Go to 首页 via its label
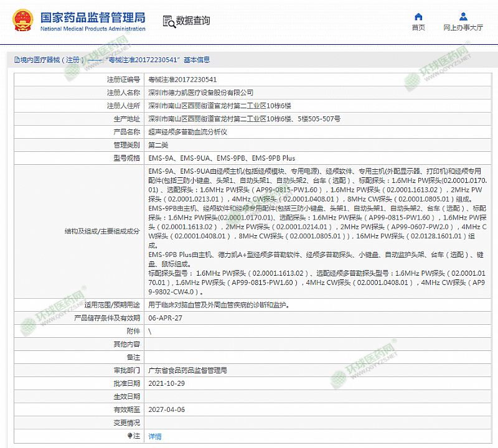The height and width of the screenshot is (448, 498). coord(418,28)
